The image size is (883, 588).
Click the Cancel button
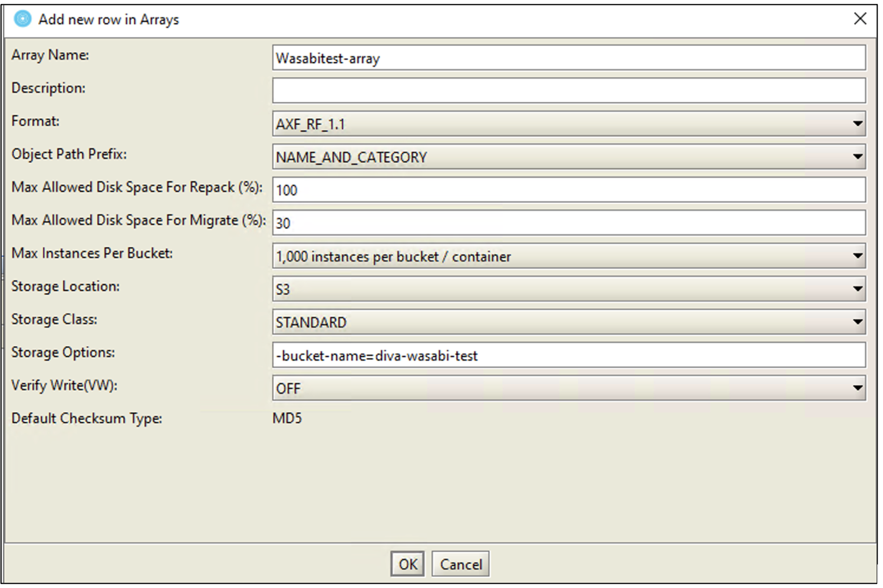(460, 564)
